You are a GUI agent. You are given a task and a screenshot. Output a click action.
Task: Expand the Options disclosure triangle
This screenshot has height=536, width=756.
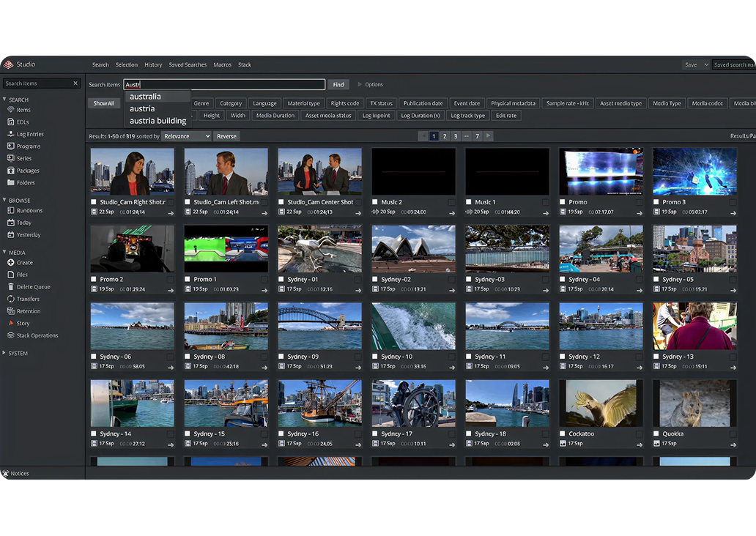tap(360, 85)
